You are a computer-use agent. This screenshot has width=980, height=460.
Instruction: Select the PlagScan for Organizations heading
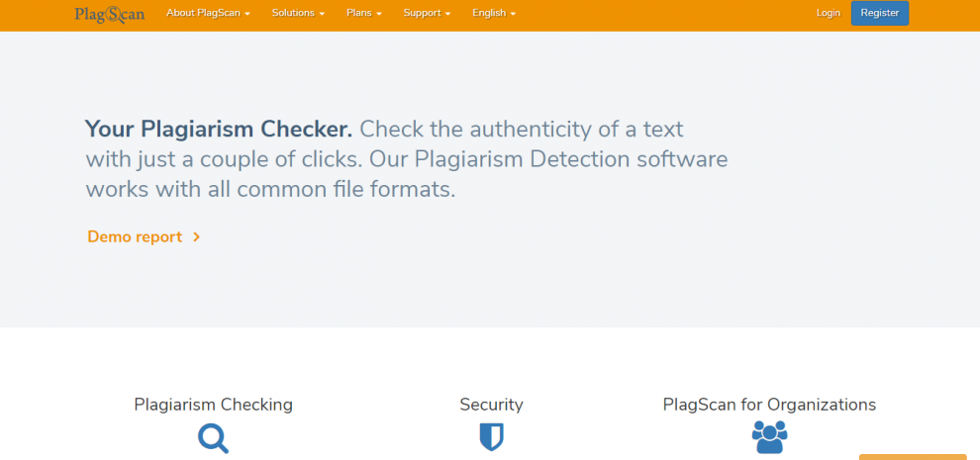[769, 405]
